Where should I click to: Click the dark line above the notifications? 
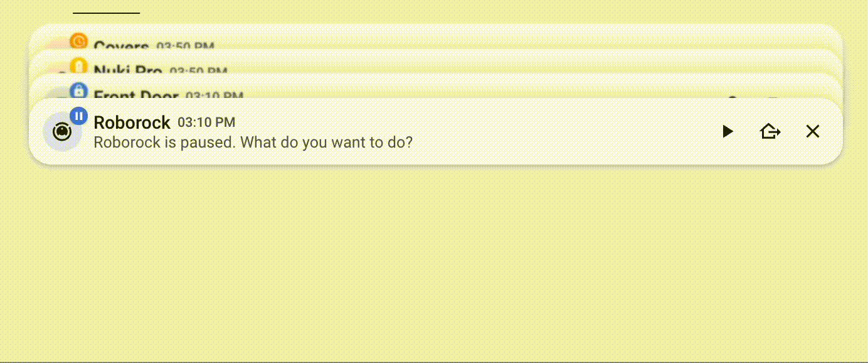point(106,13)
